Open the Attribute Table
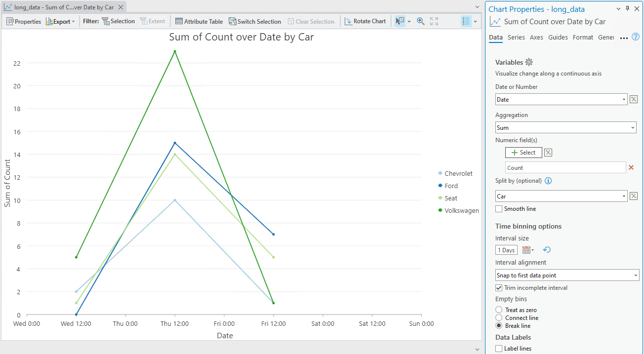This screenshot has height=354, width=644. (199, 21)
